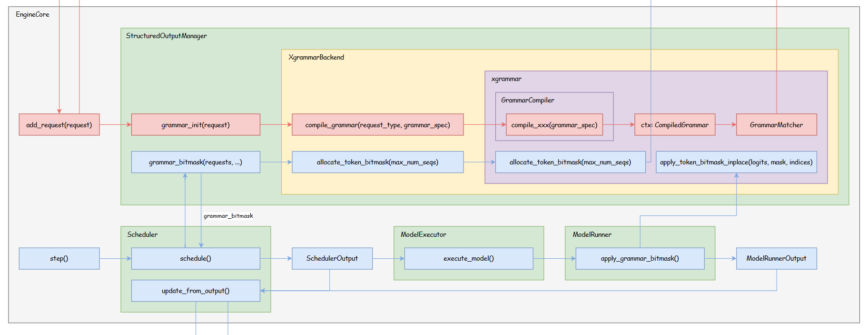Click the grammar_bitmask(requests, ...) box
This screenshot has height=335, width=868.
196,162
